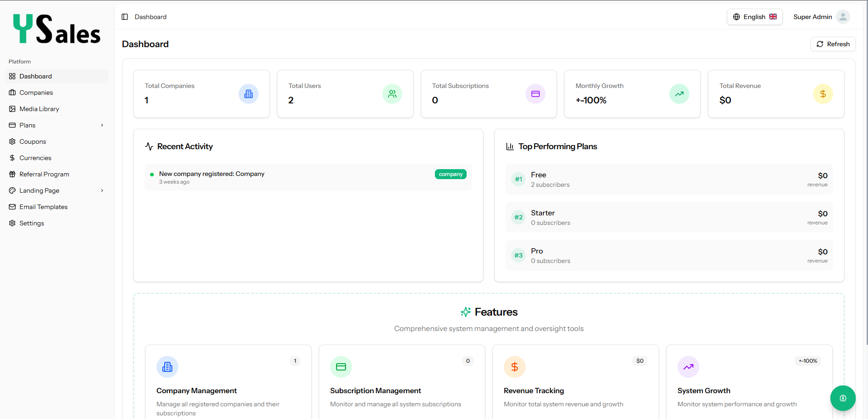868x419 pixels.
Task: Go to Email Templates in sidebar
Action: click(x=44, y=207)
